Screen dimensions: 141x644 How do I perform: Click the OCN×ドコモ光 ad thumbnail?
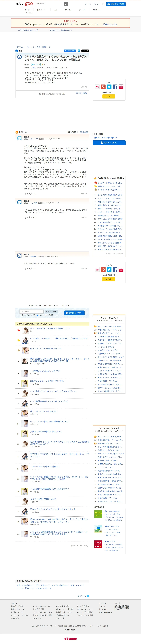(x=98, y=544)
